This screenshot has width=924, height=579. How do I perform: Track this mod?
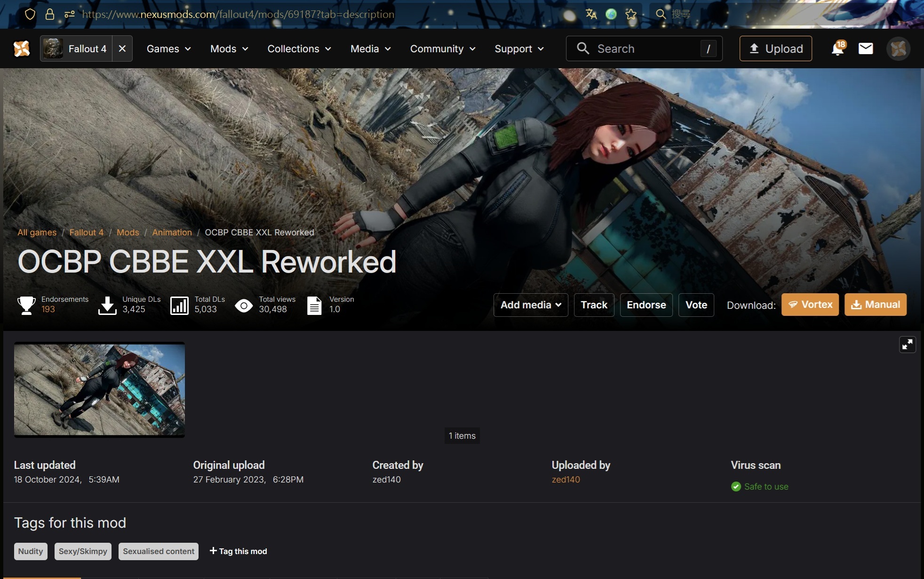(594, 305)
